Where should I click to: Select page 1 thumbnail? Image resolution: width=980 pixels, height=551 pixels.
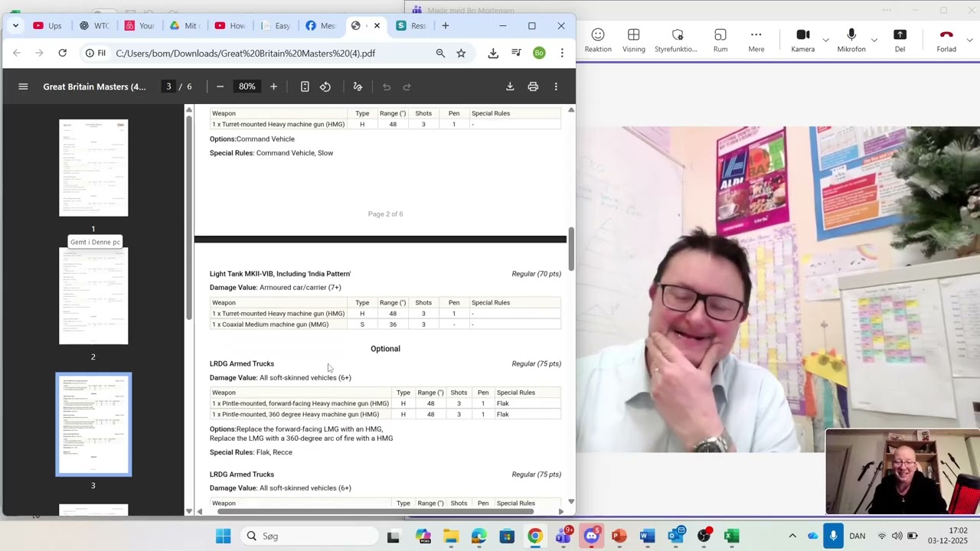coord(93,168)
